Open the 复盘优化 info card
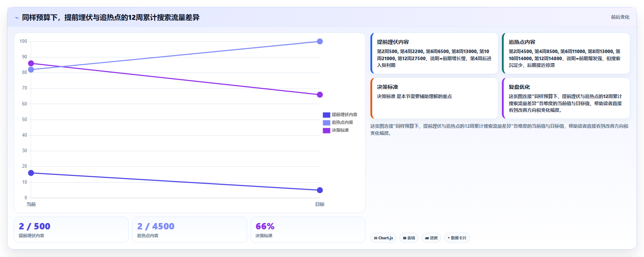The width and height of the screenshot is (644, 257). 566,98
